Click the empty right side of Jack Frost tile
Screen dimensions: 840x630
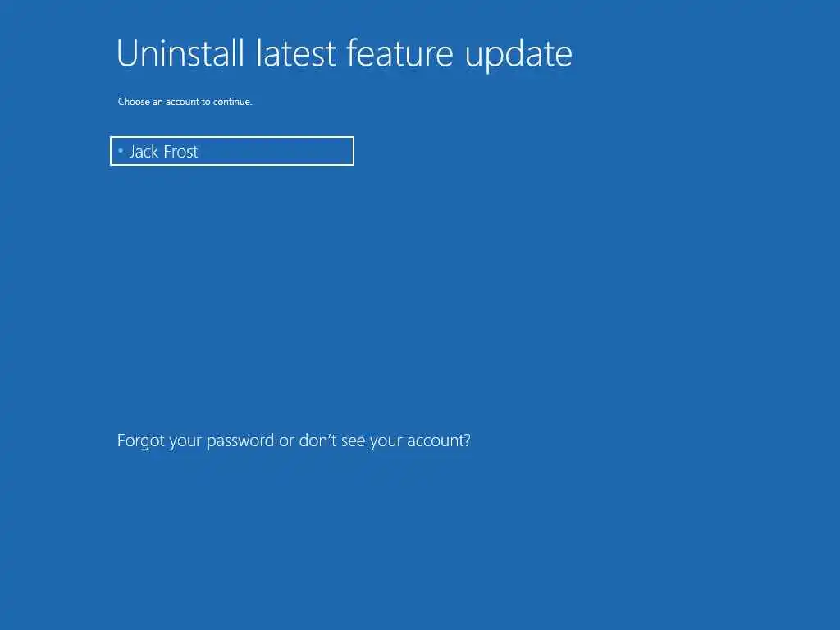pyautogui.click(x=276, y=151)
